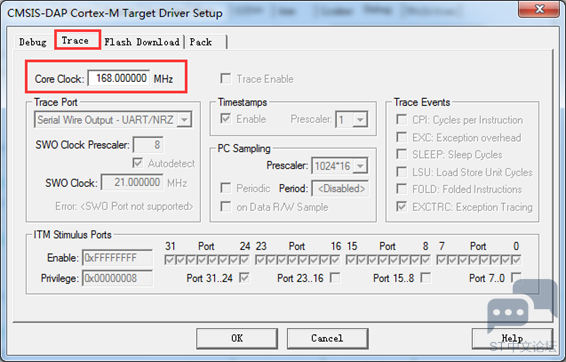Click the Period <Disabled> field
This screenshot has height=362, width=566.
point(340,188)
